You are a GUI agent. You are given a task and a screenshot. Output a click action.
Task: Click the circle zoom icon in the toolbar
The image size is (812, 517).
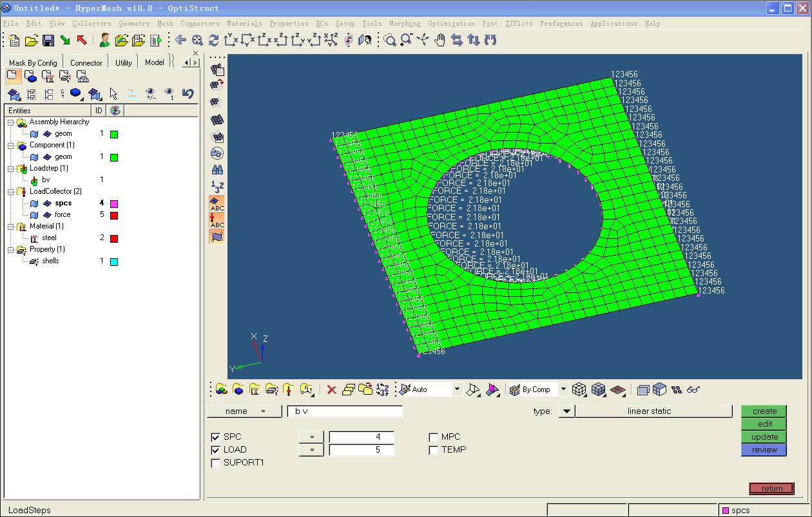390,41
